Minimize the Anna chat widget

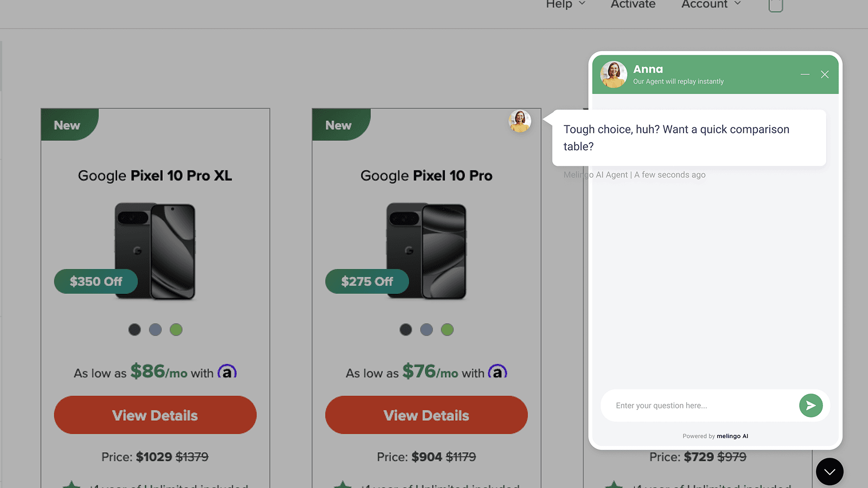(x=805, y=74)
